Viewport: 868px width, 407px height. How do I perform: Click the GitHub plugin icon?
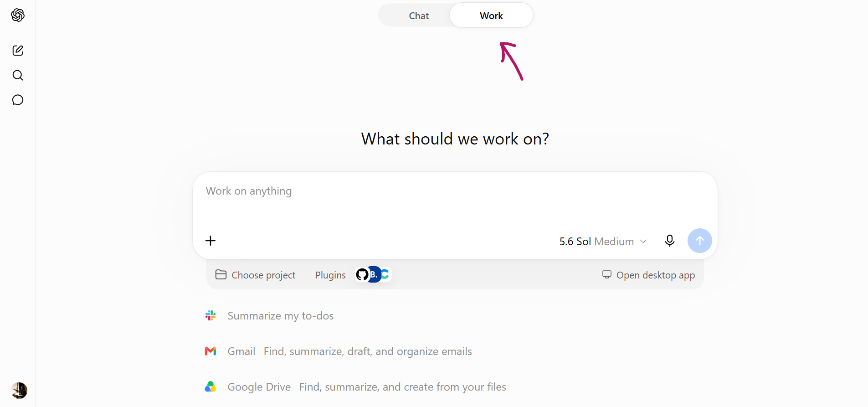tap(362, 274)
